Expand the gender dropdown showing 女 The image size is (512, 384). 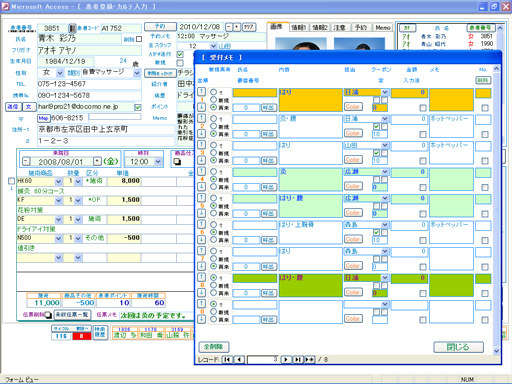pyautogui.click(x=60, y=73)
